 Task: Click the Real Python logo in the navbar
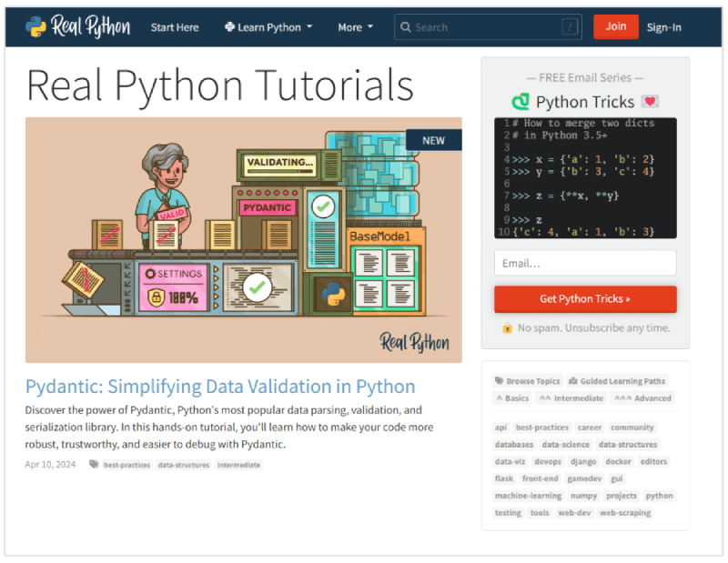pos(77,26)
